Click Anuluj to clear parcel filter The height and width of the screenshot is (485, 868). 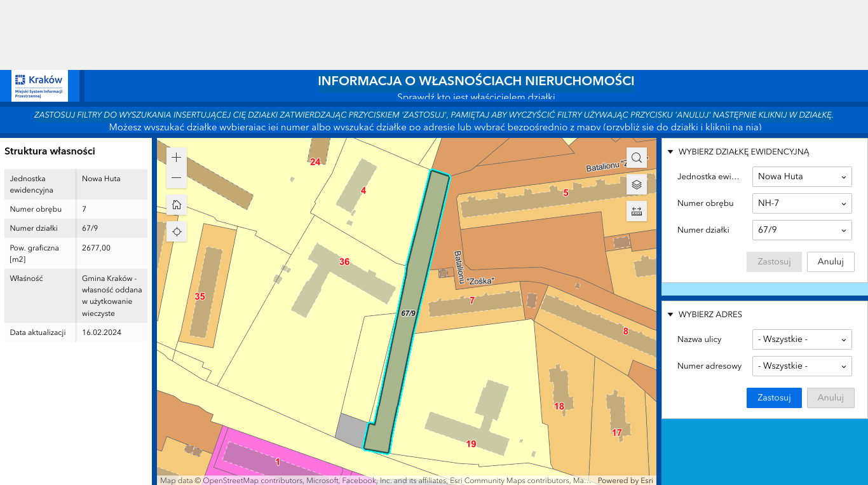tap(830, 262)
